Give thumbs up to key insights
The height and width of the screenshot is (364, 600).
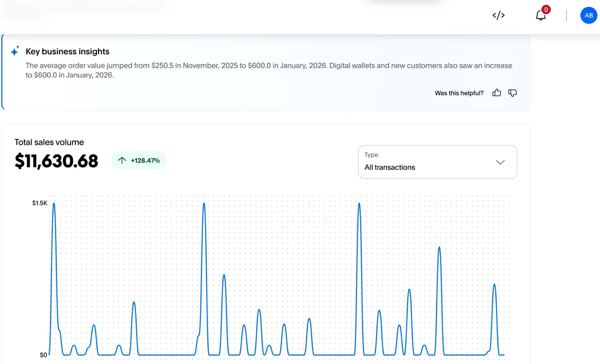tap(497, 93)
